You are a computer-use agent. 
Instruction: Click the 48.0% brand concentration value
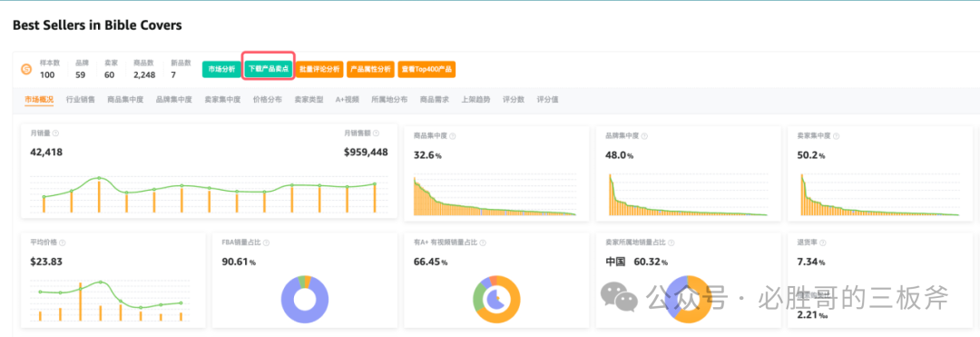pyautogui.click(x=620, y=155)
